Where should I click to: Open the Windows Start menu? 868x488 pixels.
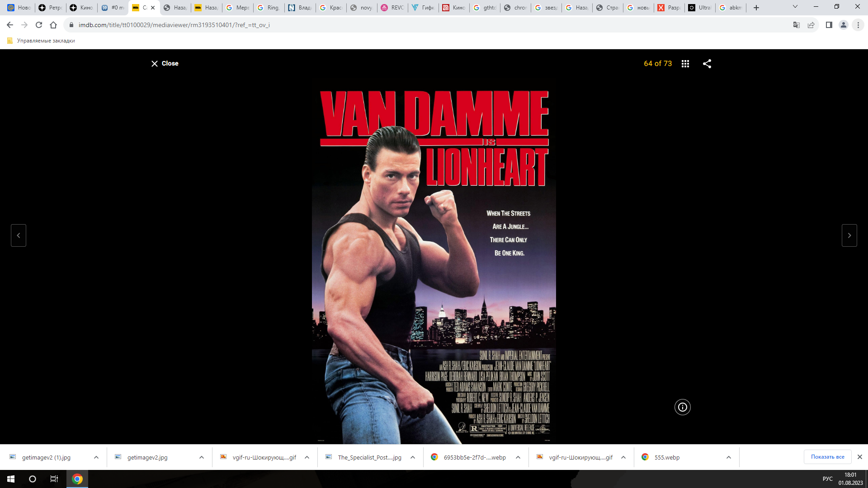11,479
